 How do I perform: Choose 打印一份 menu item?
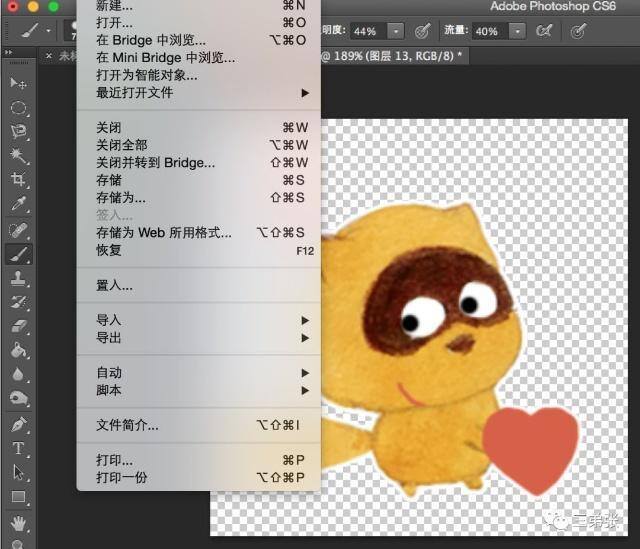(198, 478)
